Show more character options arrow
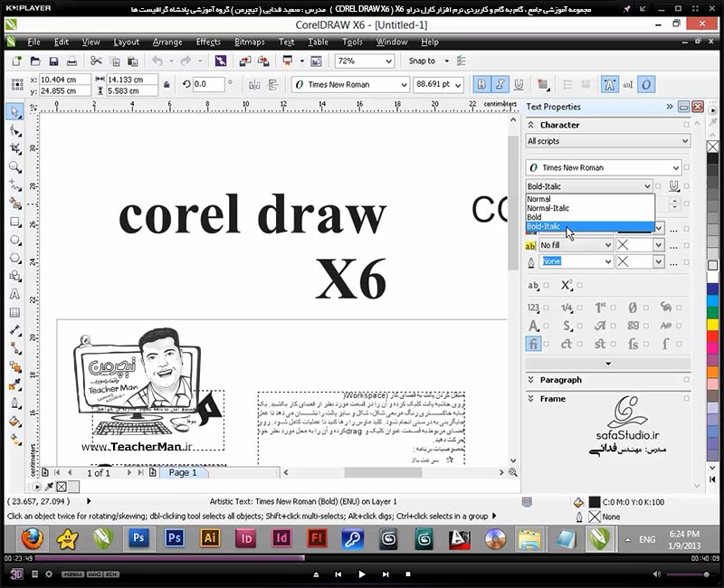This screenshot has width=724, height=588. point(608,364)
